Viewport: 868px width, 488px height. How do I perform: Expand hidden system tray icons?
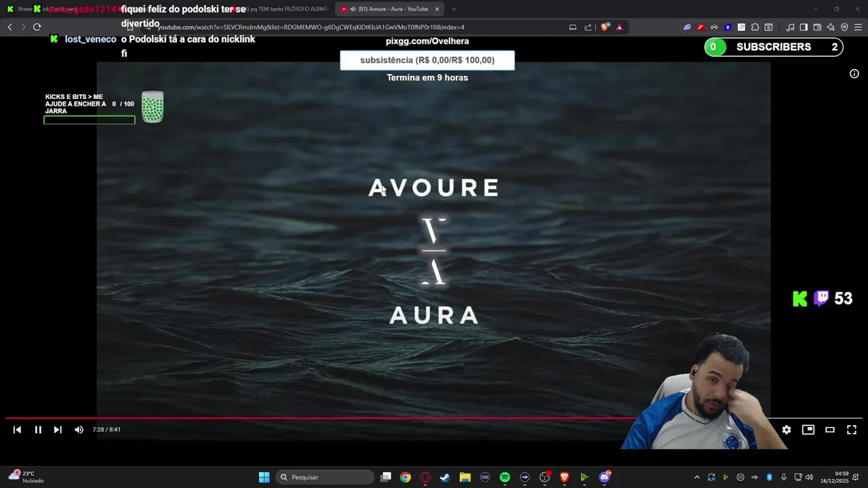click(696, 477)
